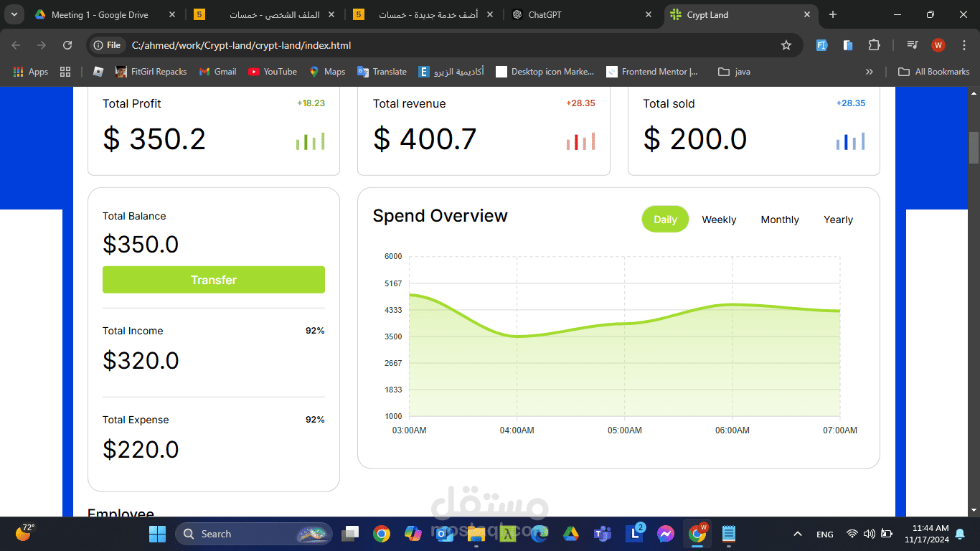Click the green bar chart icon in Total Profit
980x551 pixels.
[311, 141]
